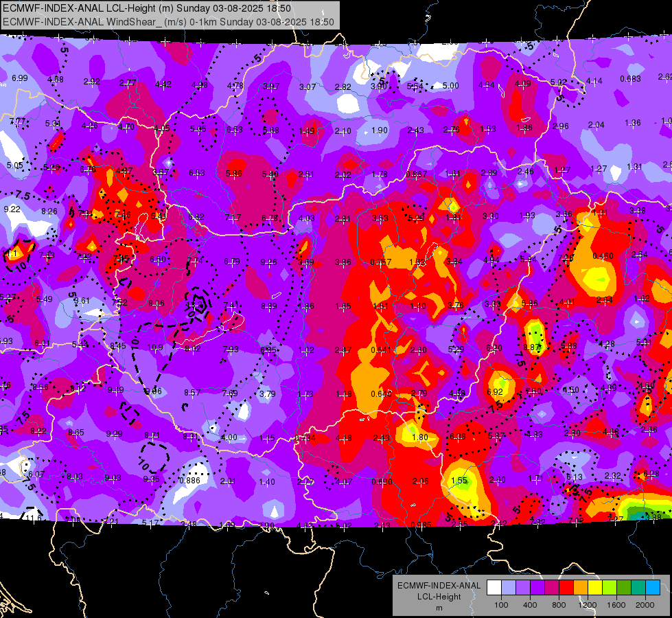Click the wind shear value 6.92
Viewport: 672px width, 618px height.
click(495, 392)
